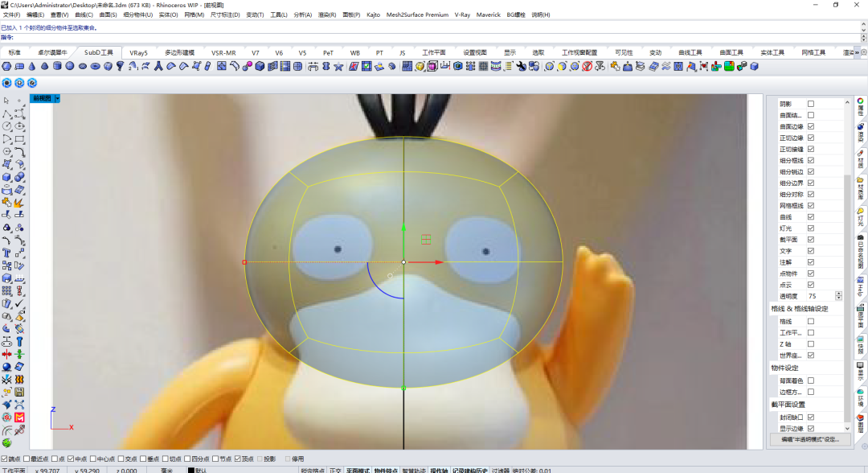Enable the 背面着色 checkbox
The image size is (868, 473).
[x=811, y=380]
